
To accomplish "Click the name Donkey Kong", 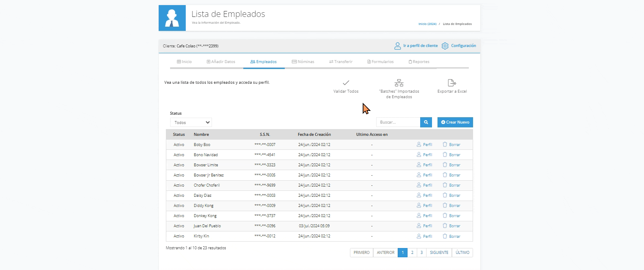I will click(205, 216).
